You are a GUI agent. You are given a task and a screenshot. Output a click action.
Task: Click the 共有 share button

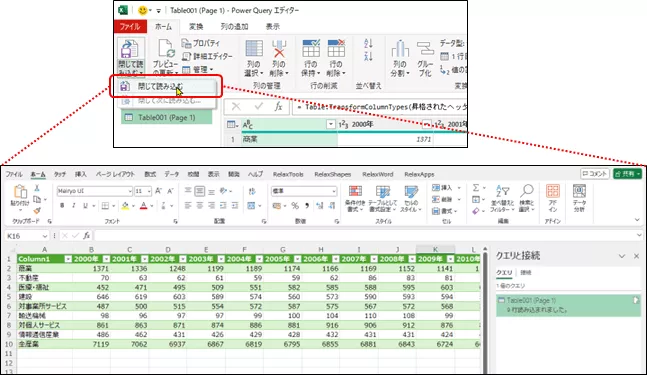point(627,174)
